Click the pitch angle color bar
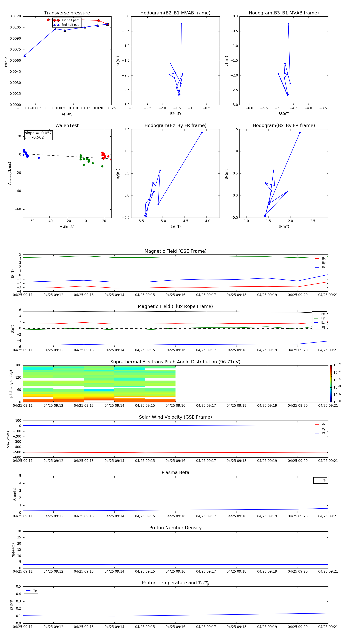 (331, 384)
